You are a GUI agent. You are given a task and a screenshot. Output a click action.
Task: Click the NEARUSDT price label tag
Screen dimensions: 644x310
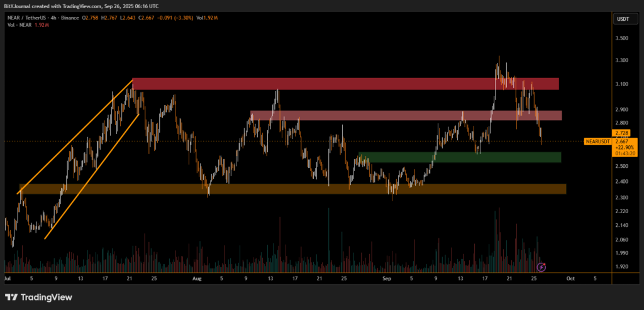tap(597, 141)
